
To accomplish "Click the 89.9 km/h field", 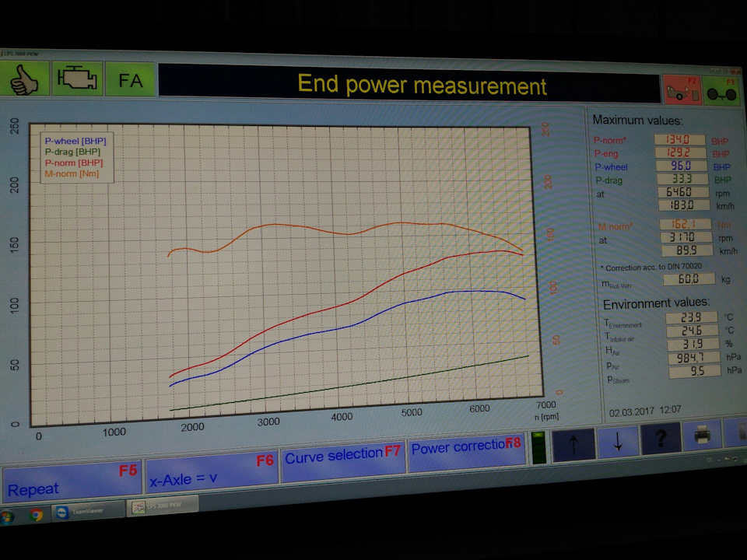I will 687,250.
